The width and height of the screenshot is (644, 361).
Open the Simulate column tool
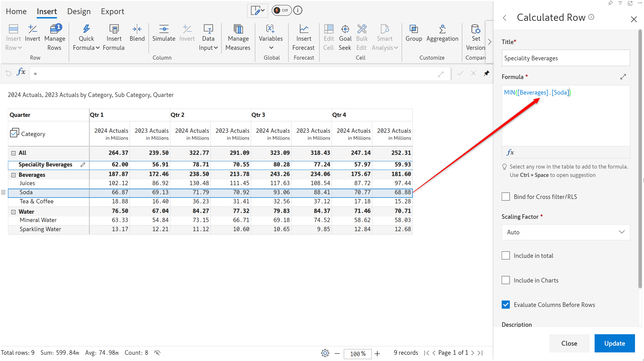164,29
